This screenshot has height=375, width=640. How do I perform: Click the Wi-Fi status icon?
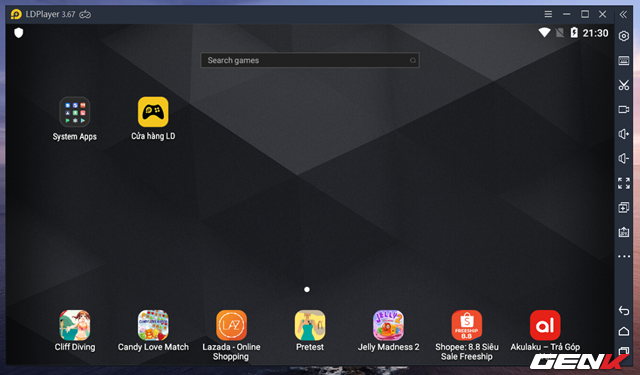544,33
